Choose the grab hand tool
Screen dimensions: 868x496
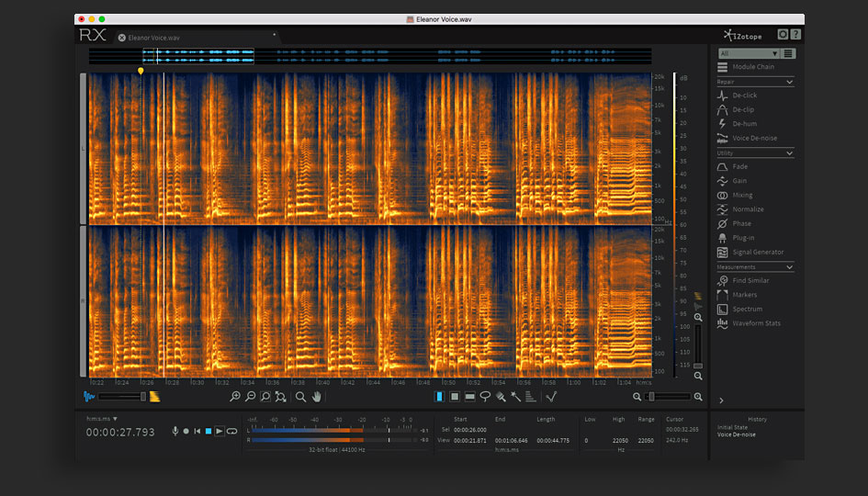318,397
